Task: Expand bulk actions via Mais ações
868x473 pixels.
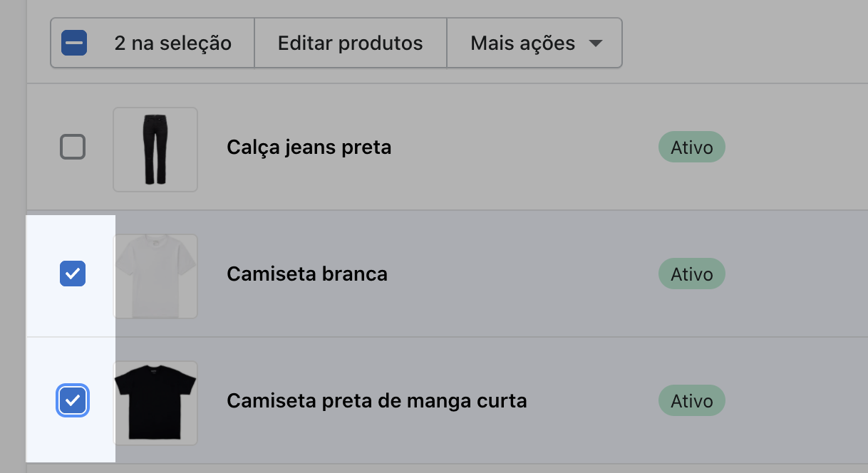Action: pyautogui.click(x=534, y=43)
